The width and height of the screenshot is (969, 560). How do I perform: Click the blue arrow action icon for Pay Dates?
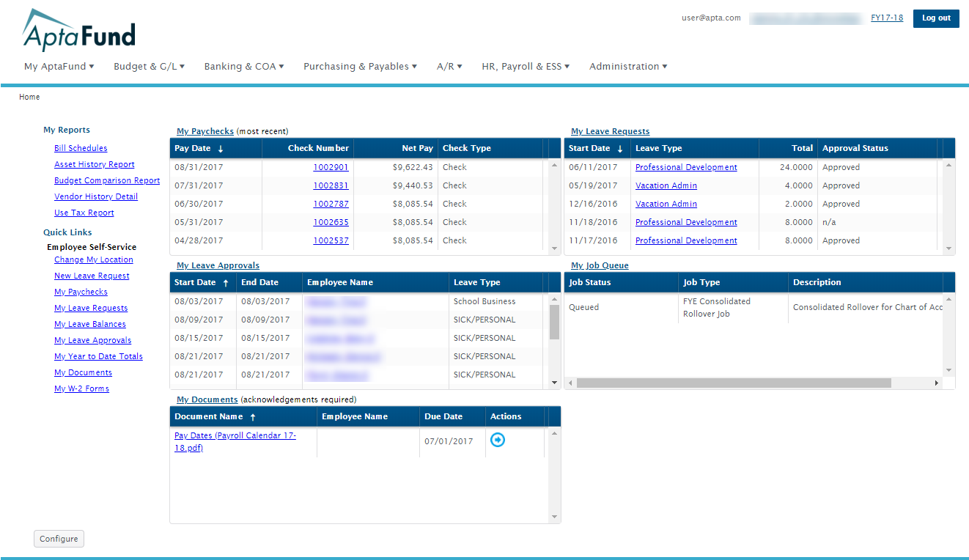pyautogui.click(x=498, y=440)
